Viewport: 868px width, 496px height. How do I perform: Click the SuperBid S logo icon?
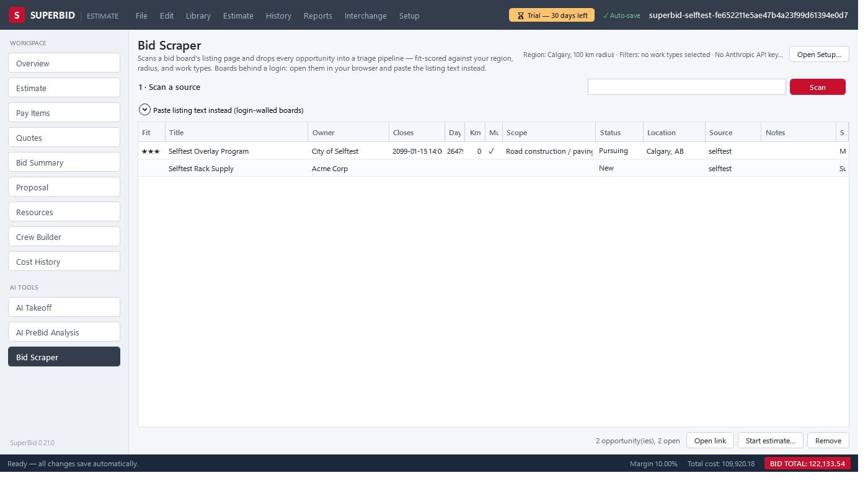[x=17, y=15]
